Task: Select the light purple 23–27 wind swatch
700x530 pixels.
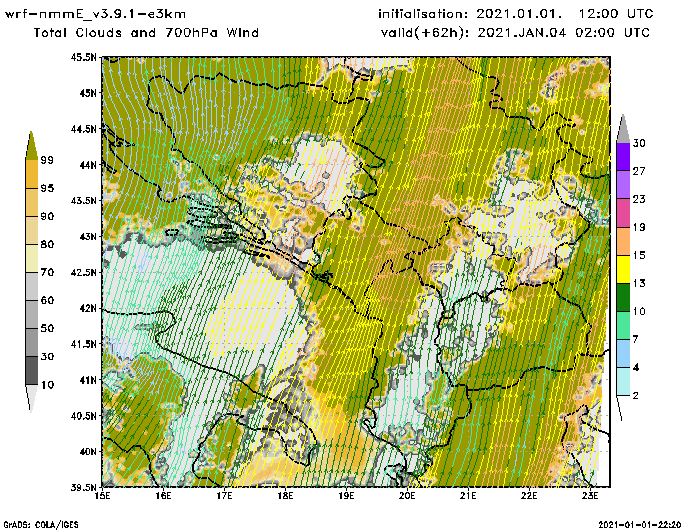Action: 623,185
